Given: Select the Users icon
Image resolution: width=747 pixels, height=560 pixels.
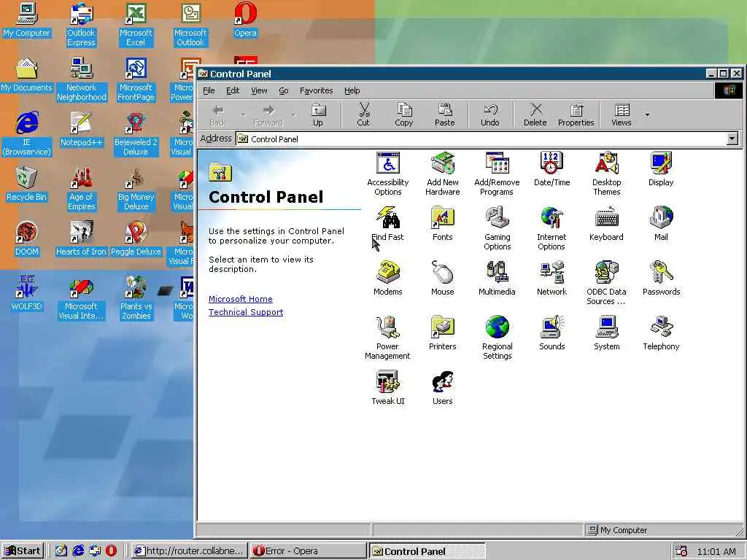Looking at the screenshot, I should click(x=443, y=388).
